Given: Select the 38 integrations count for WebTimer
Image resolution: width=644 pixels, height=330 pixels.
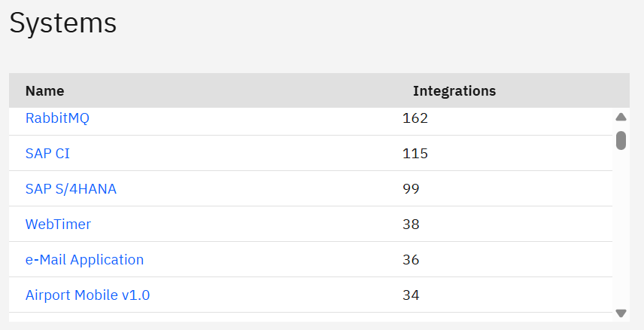Looking at the screenshot, I should click(x=411, y=225).
